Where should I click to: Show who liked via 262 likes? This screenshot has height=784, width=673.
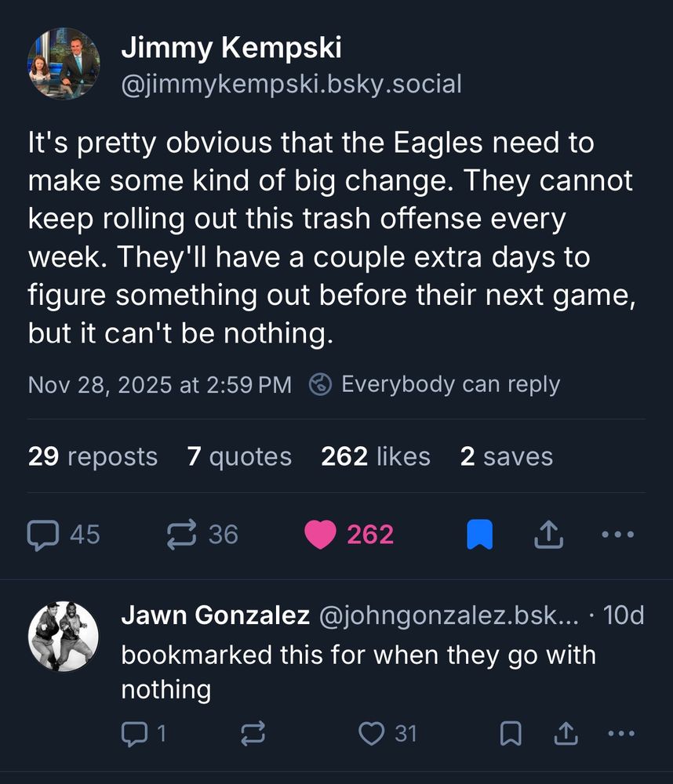tap(375, 456)
